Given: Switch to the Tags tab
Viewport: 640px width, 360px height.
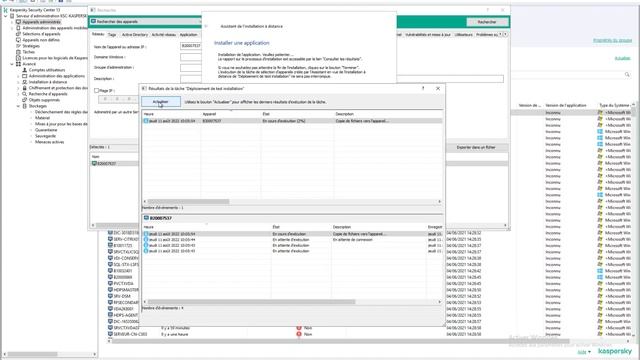Looking at the screenshot, I should coord(112,35).
